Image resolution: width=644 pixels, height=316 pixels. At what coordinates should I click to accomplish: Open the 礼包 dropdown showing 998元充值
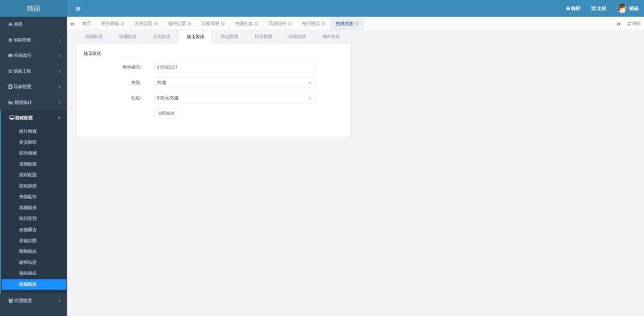point(234,98)
